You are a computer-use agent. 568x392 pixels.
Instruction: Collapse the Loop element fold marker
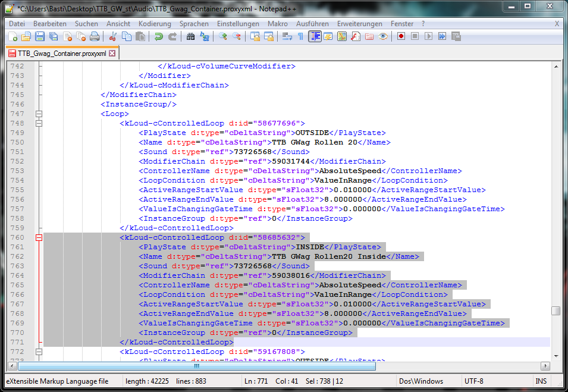point(39,114)
